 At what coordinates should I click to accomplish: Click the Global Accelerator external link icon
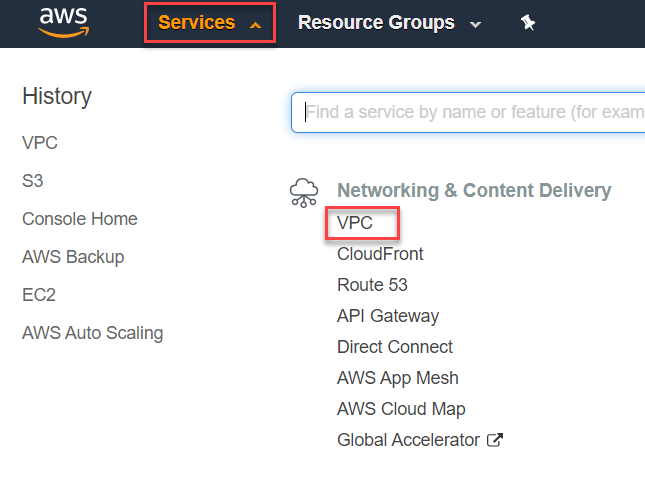pyautogui.click(x=494, y=440)
